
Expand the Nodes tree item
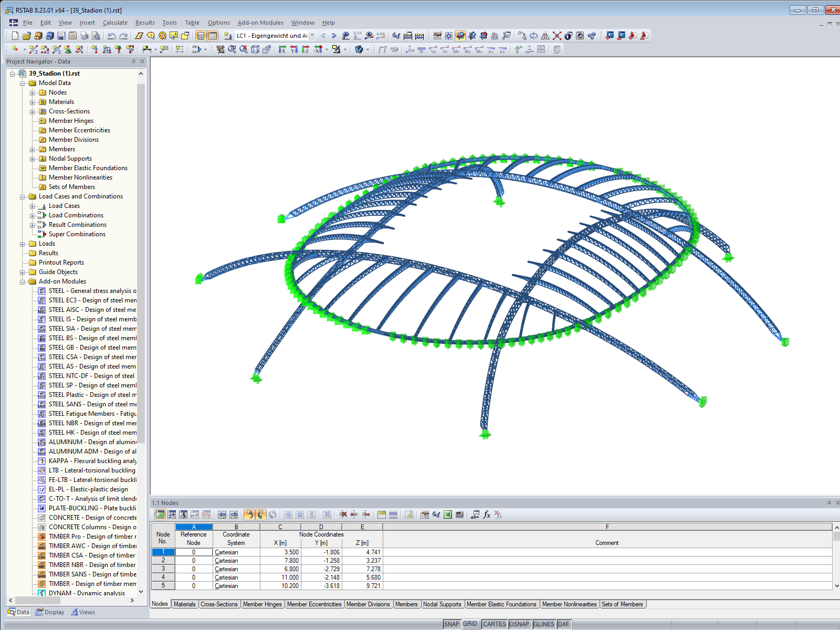pyautogui.click(x=33, y=92)
